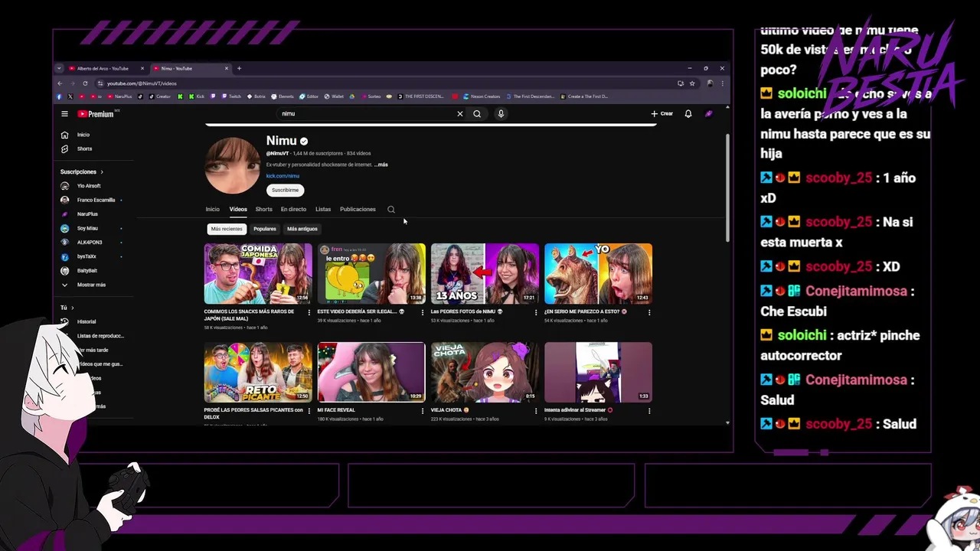This screenshot has width=980, height=551.
Task: Select the Más antiguos filter chip
Action: coord(302,229)
